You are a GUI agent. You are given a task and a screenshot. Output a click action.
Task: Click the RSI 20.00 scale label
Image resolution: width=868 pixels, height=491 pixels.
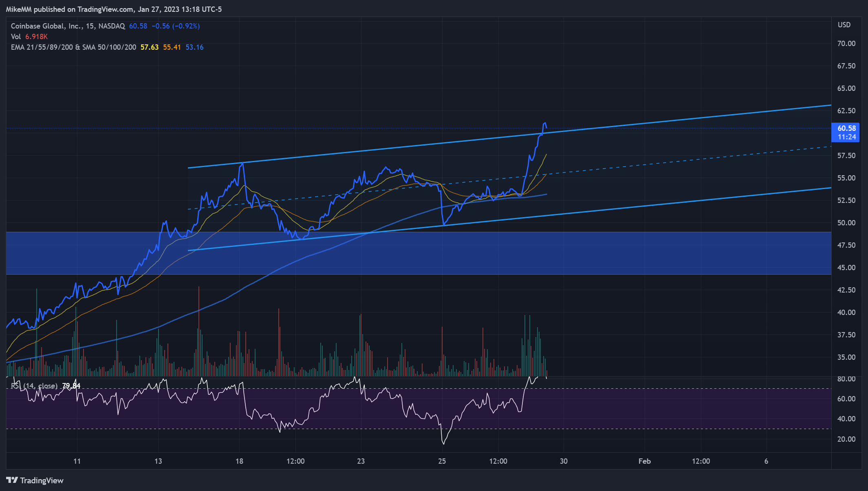coord(846,439)
